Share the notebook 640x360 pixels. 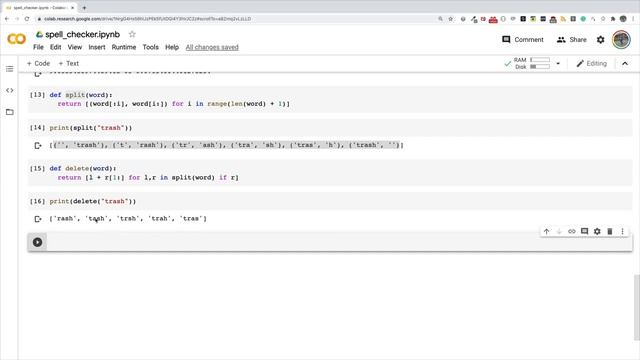[571, 40]
